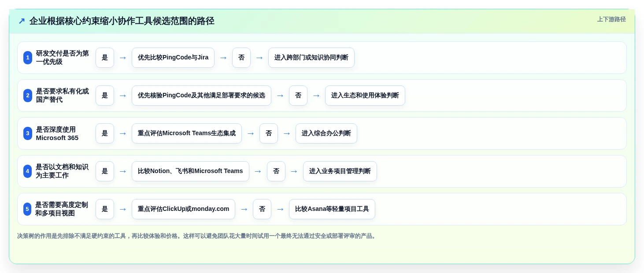Open the 上下游路径 label in the header
644x273 pixels.
click(x=611, y=19)
